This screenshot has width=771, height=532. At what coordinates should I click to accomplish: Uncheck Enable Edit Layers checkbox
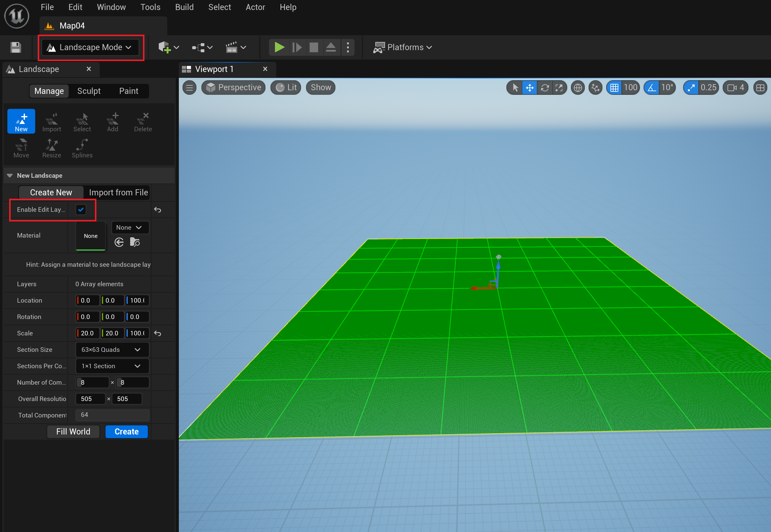click(x=81, y=210)
